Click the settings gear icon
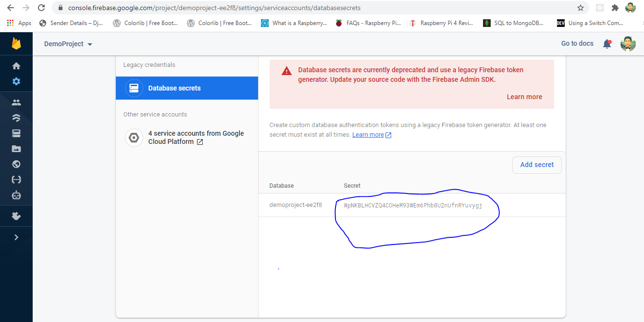The width and height of the screenshot is (644, 322). point(16,81)
